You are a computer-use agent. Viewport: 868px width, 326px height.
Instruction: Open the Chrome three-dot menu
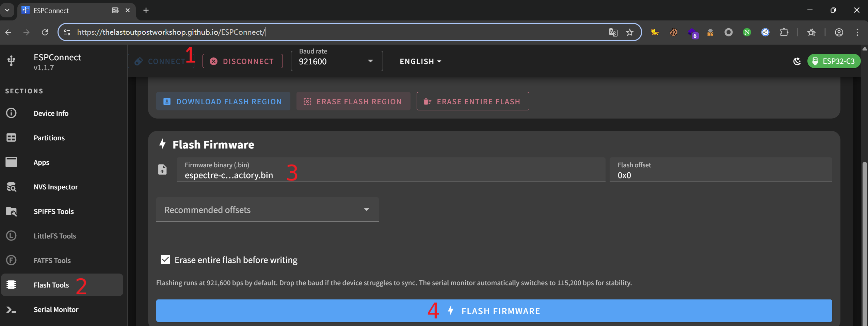pyautogui.click(x=857, y=32)
